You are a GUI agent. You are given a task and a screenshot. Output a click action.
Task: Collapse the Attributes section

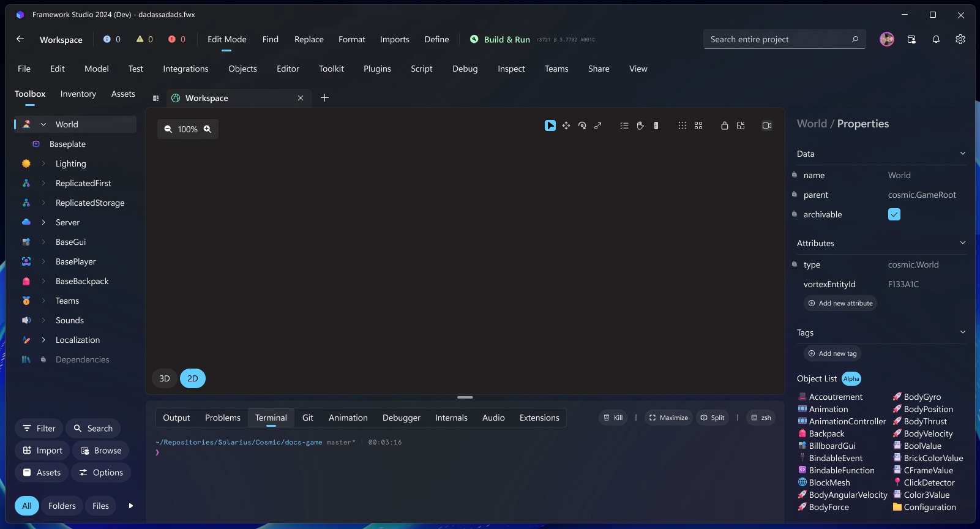(963, 243)
